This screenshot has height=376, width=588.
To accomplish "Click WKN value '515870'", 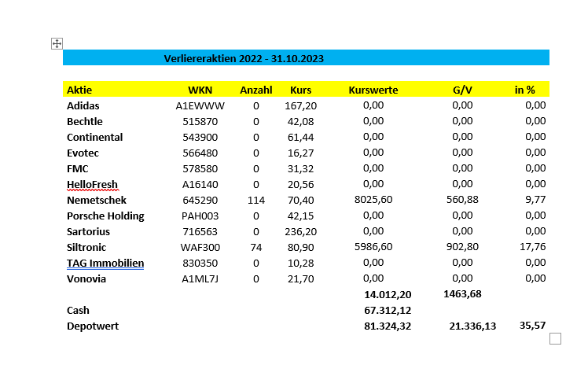I will click(x=200, y=122).
